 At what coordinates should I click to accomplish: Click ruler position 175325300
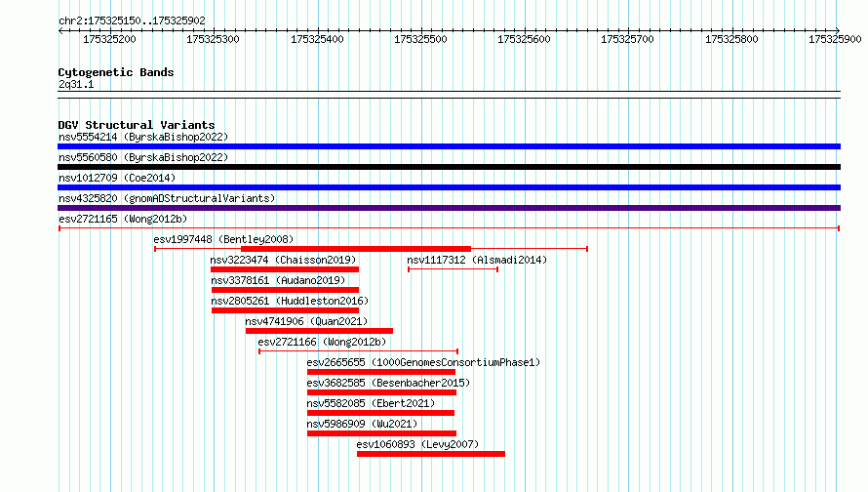point(213,39)
